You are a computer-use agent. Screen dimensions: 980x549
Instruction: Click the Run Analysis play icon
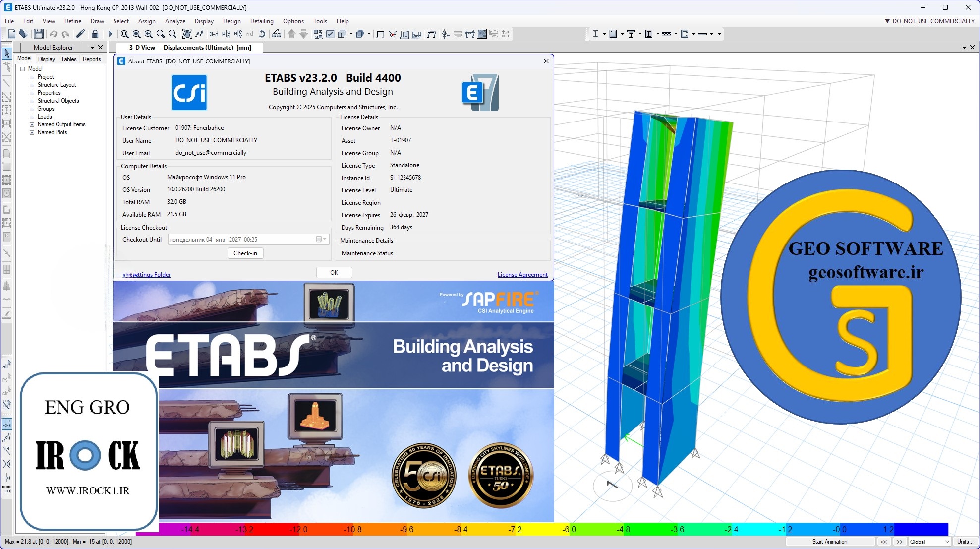110,34
